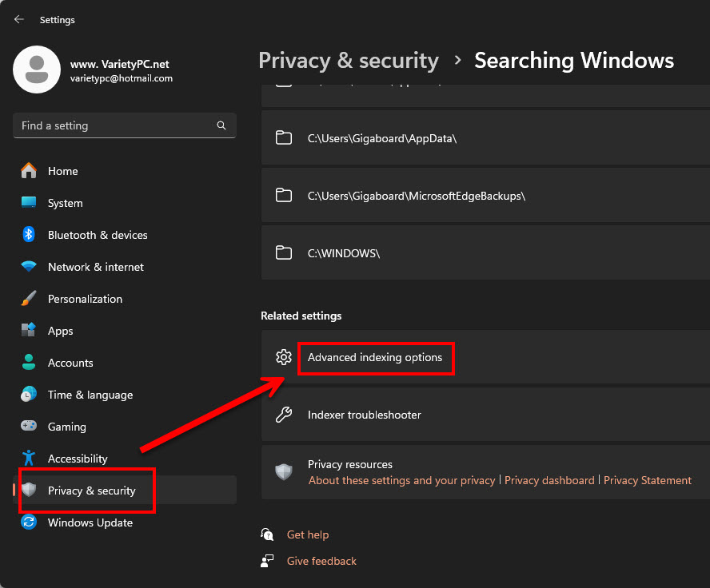Click the Privacy & security shield icon in sidebar
710x588 pixels.
pos(29,490)
